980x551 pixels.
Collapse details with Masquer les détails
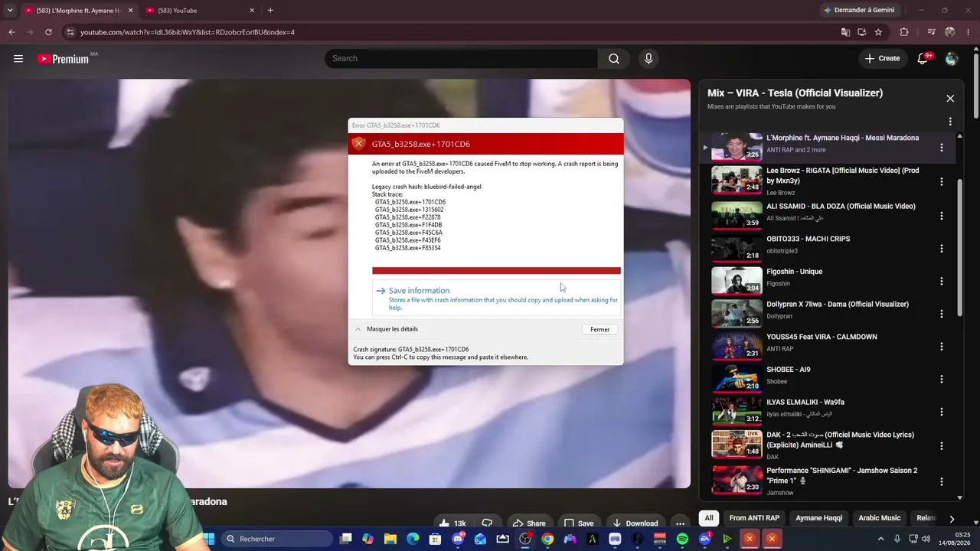(x=386, y=329)
